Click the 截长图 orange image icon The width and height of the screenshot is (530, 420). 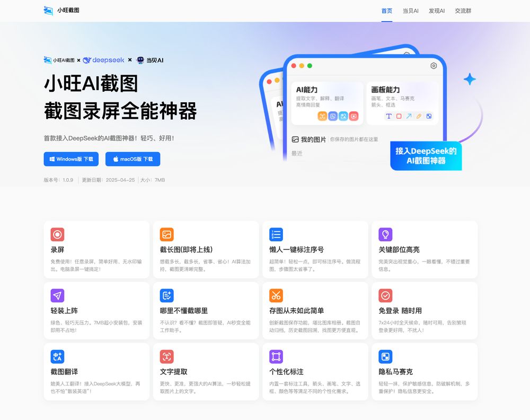tap(166, 234)
